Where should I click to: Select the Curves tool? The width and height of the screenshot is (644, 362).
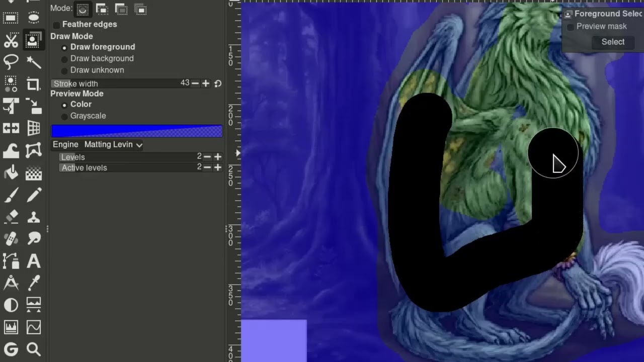34,327
